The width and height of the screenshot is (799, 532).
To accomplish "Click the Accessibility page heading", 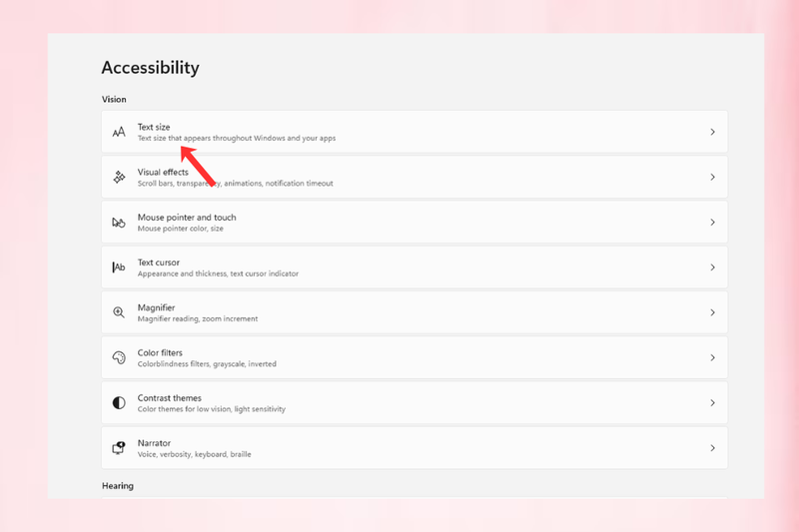I will [x=151, y=68].
